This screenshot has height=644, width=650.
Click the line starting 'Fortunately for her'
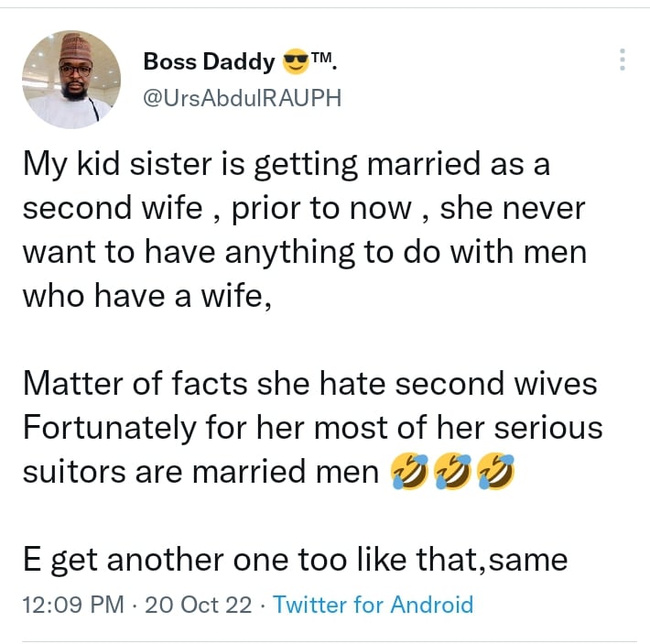point(312,427)
